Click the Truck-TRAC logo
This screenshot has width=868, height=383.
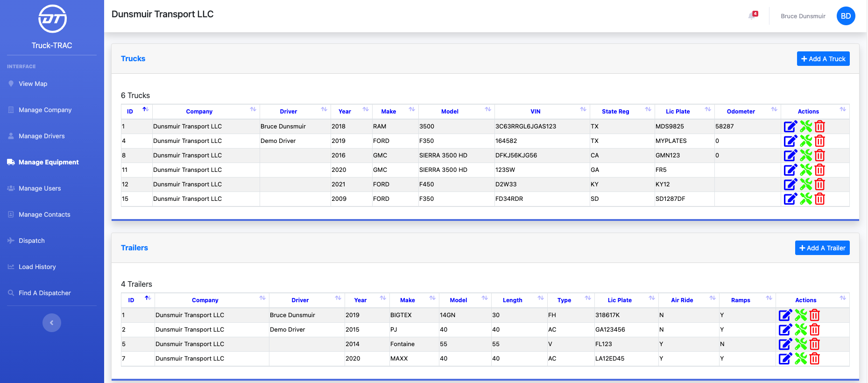pos(52,19)
